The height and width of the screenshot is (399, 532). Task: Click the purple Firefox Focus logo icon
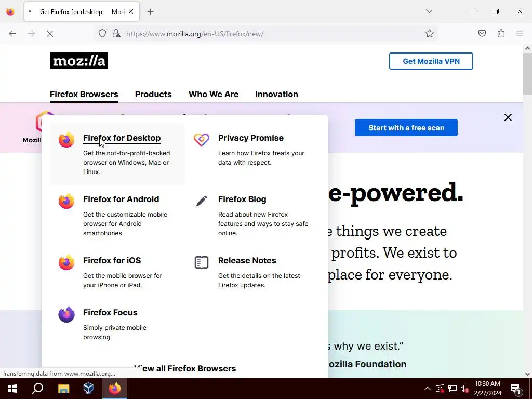coord(66,314)
